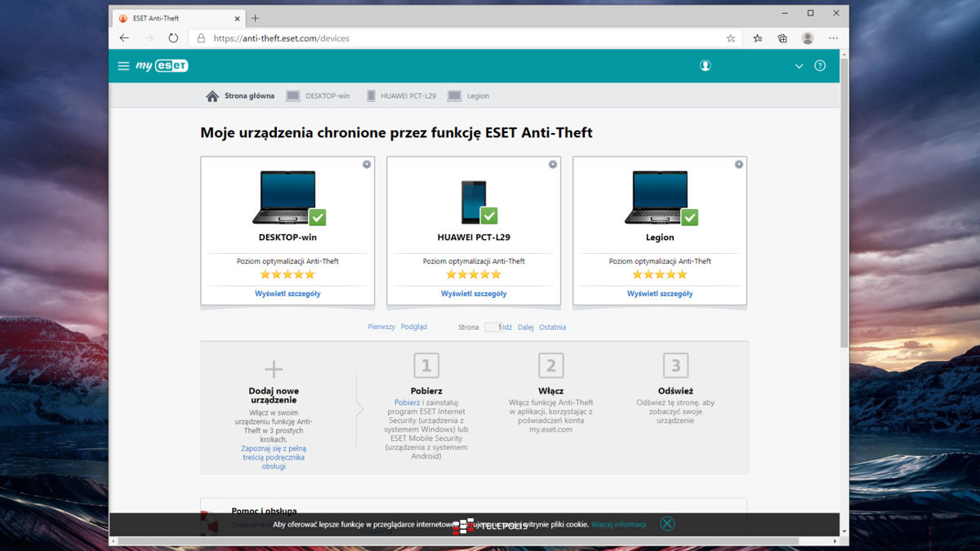This screenshot has height=551, width=980.
Task: Switch to the DESKTOP-win device tab
Action: coord(318,96)
